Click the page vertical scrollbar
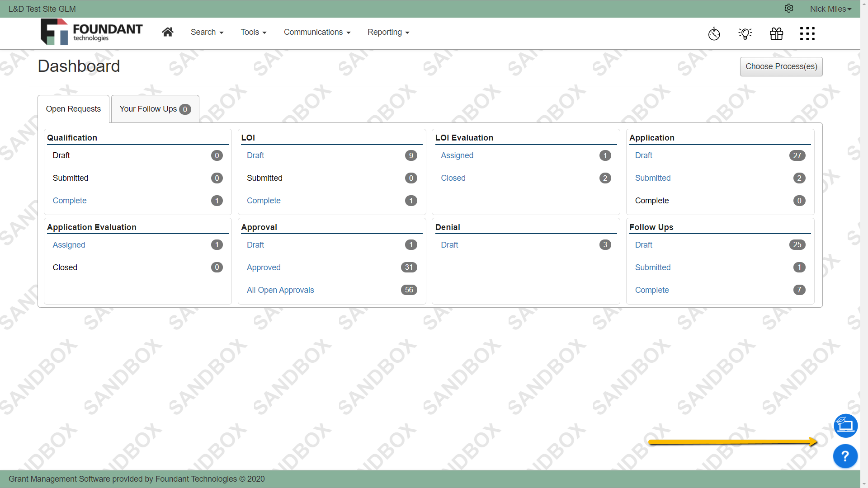Screen dimensions: 868x488 tap(864, 244)
